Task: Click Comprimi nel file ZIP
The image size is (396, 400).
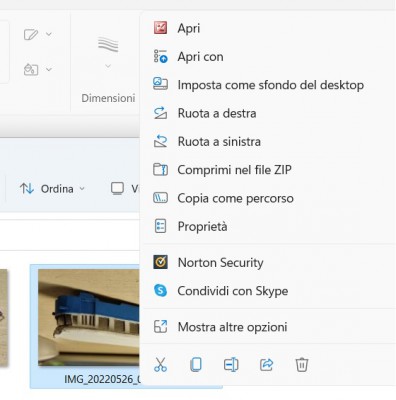Action: click(268, 170)
